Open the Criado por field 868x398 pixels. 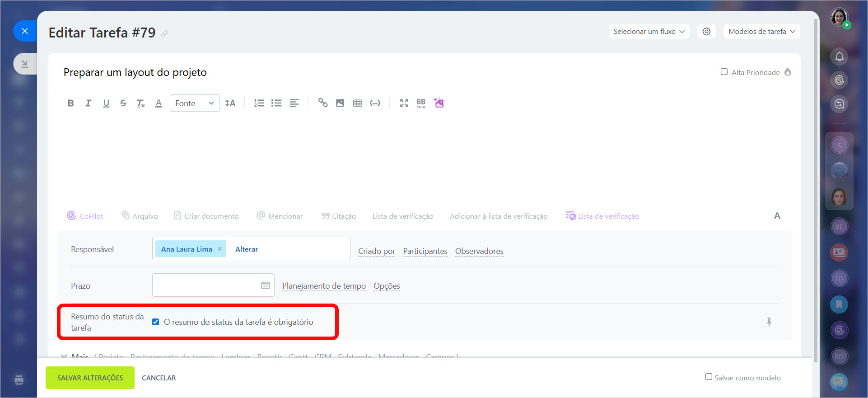pos(377,251)
